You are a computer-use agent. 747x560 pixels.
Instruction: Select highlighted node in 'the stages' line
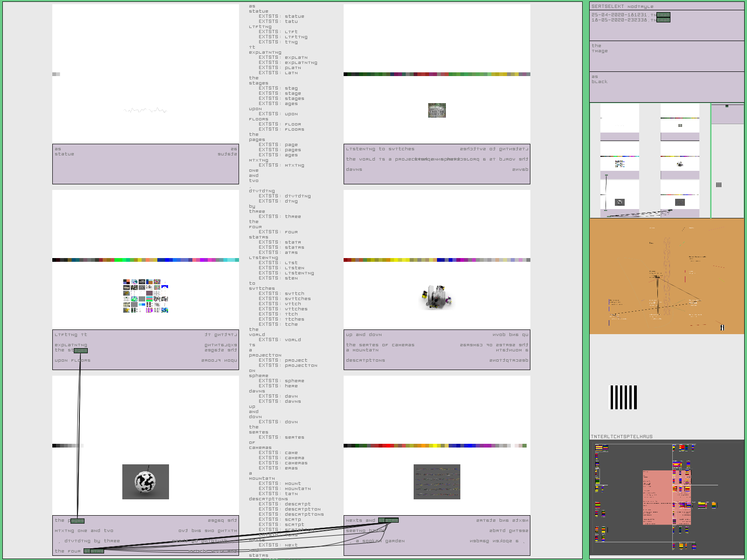click(x=80, y=350)
